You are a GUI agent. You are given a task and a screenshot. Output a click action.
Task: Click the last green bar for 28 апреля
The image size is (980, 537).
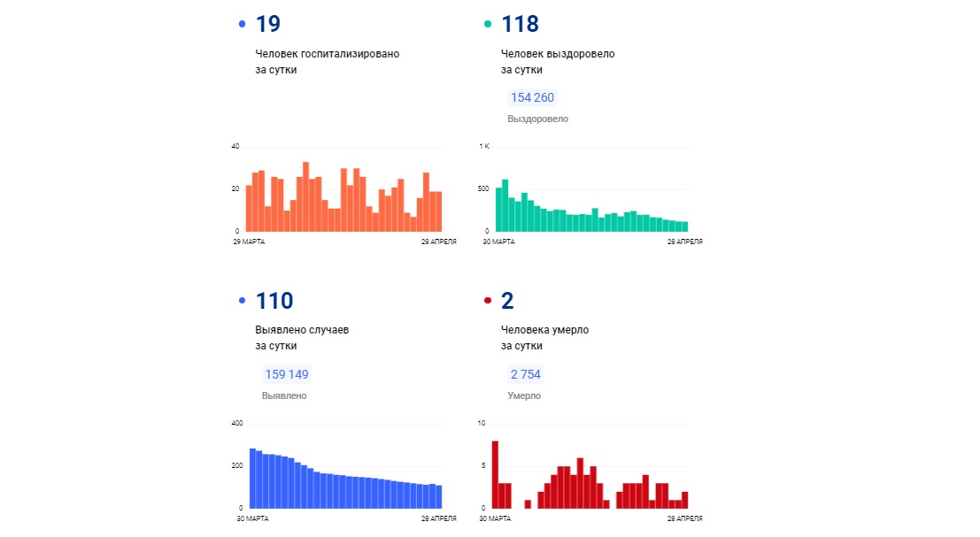(685, 226)
